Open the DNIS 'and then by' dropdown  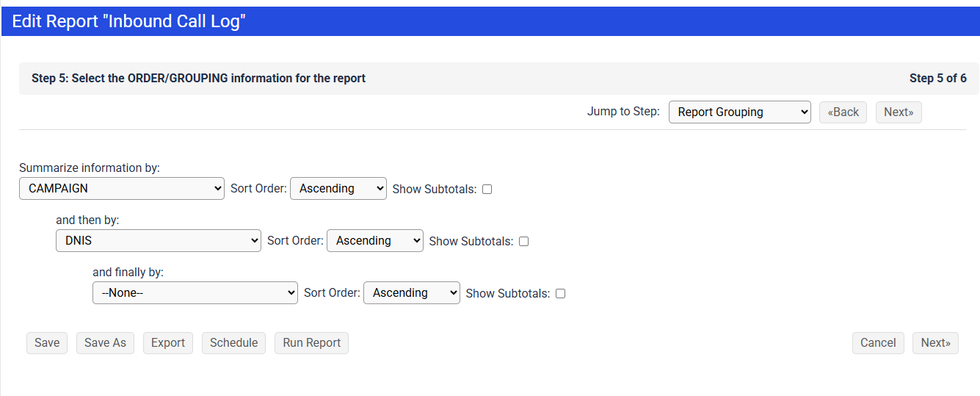[x=159, y=241]
